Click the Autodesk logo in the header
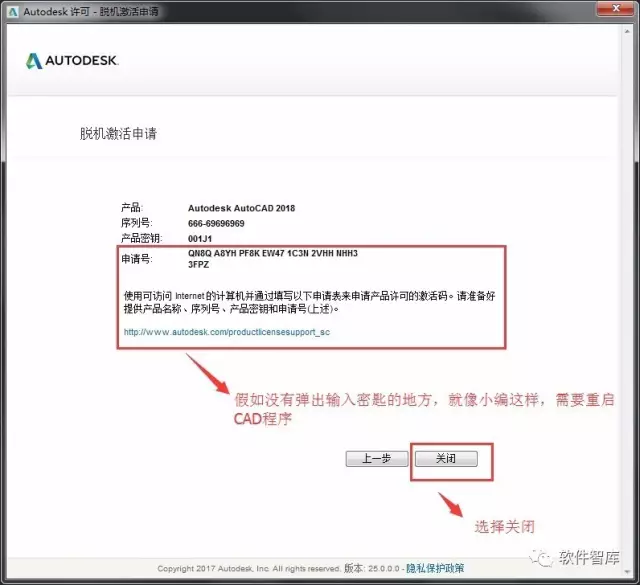 [x=72, y=61]
